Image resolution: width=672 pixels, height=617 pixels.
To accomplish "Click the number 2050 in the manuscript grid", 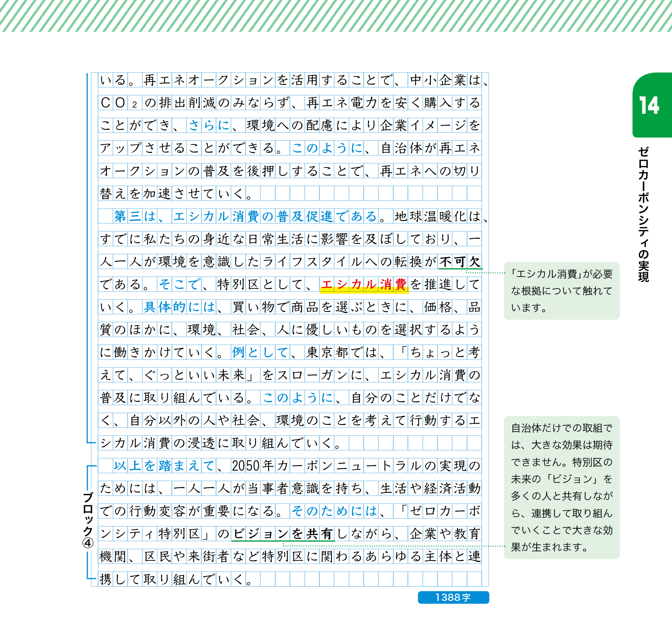I will coord(246,466).
